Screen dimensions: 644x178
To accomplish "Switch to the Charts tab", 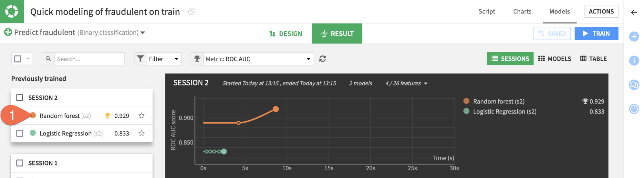I will (522, 11).
